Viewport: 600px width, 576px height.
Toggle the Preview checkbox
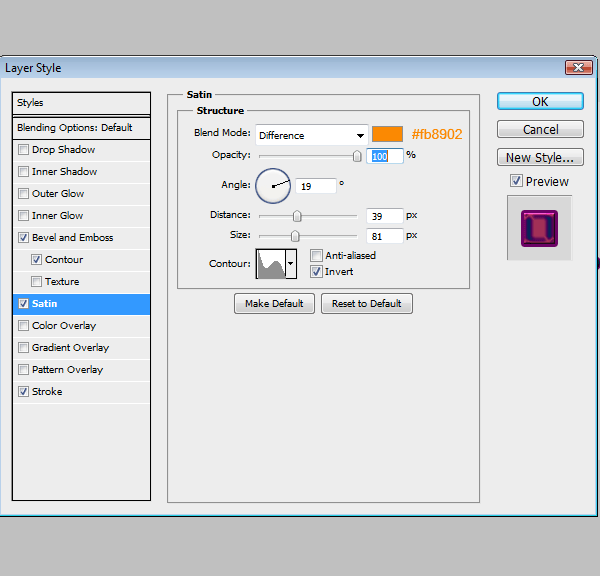(516, 181)
